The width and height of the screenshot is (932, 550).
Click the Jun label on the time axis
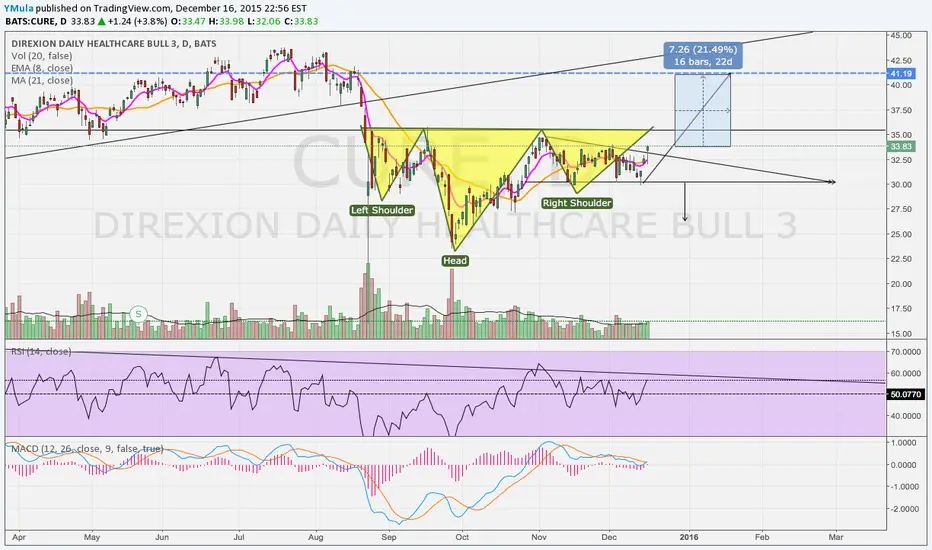click(x=162, y=537)
